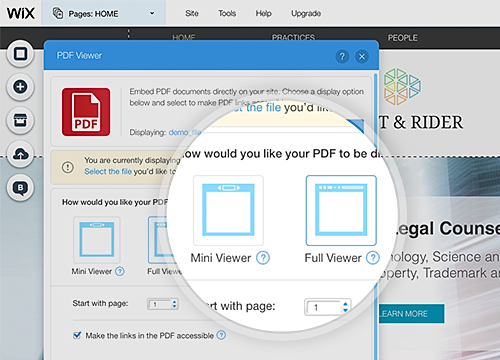The image size is (500, 360).
Task: Click the hexagon logo on the website
Action: pos(402,87)
